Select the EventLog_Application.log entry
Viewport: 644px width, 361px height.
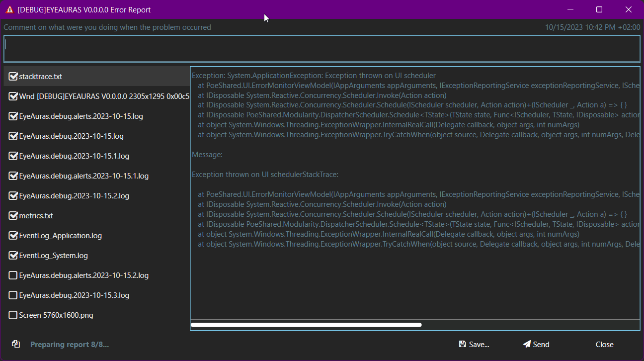click(60, 236)
